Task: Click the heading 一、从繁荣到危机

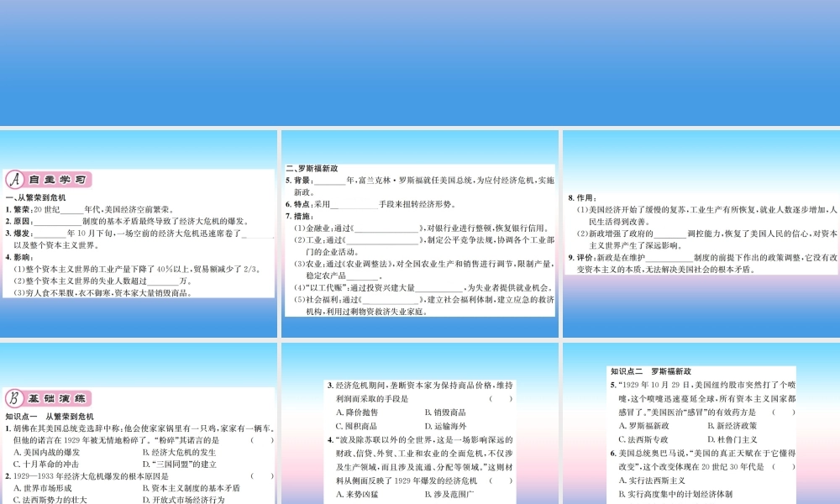Action: 36,197
